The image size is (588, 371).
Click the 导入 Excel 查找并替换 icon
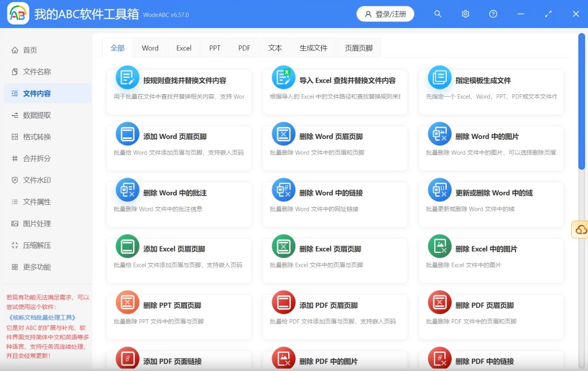(x=284, y=77)
